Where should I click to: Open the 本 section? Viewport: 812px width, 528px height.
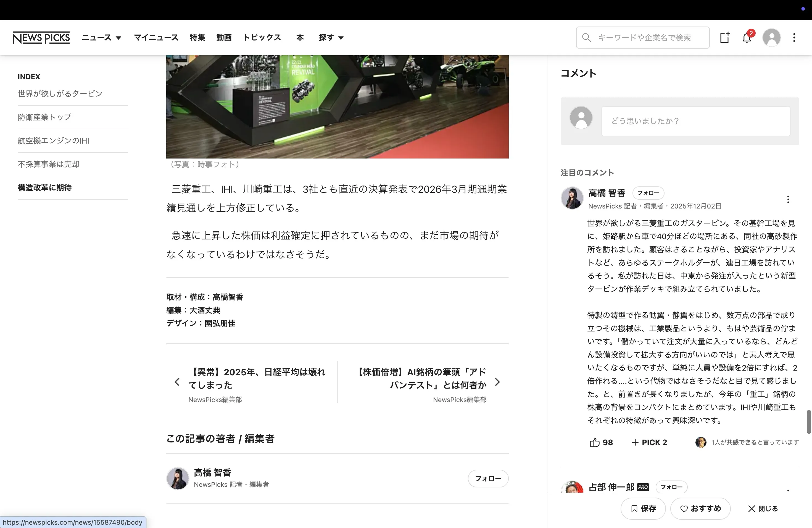(300, 38)
